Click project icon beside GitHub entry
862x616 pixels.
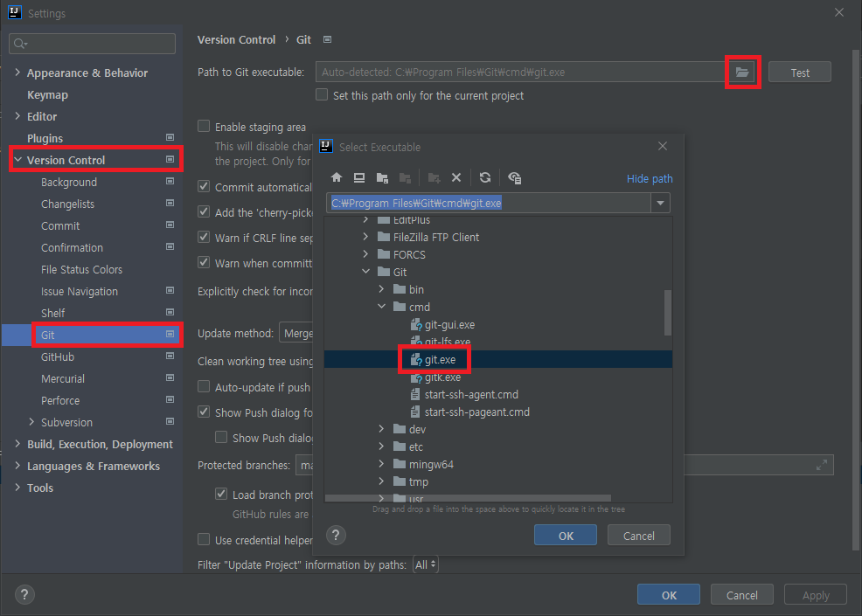coord(170,356)
